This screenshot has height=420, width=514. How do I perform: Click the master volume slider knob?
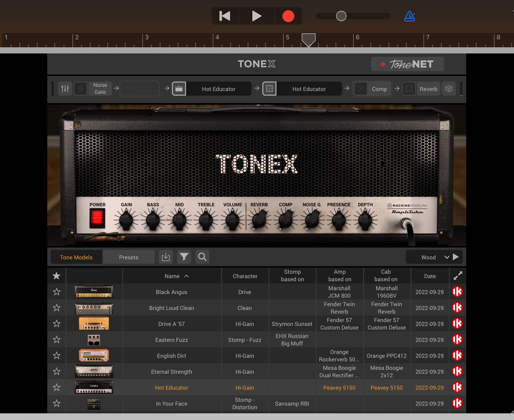click(341, 16)
